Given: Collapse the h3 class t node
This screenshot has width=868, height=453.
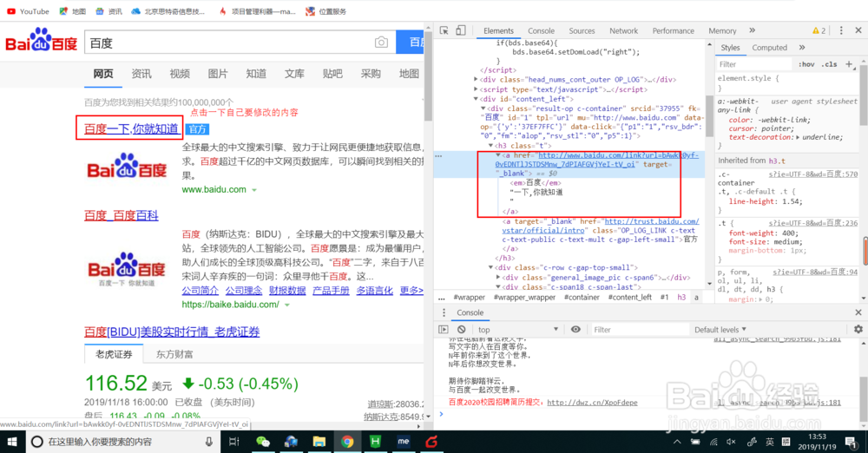Looking at the screenshot, I should coord(490,146).
